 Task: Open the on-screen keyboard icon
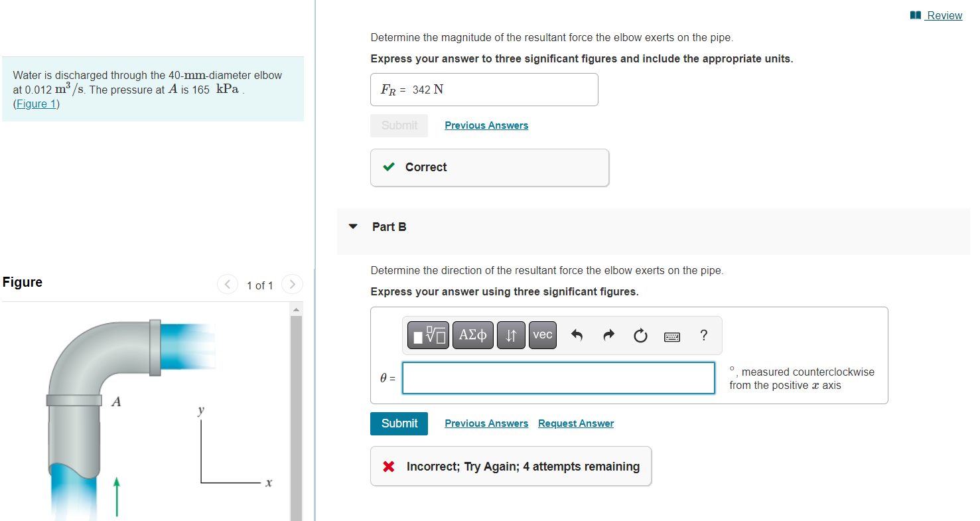[x=671, y=335]
